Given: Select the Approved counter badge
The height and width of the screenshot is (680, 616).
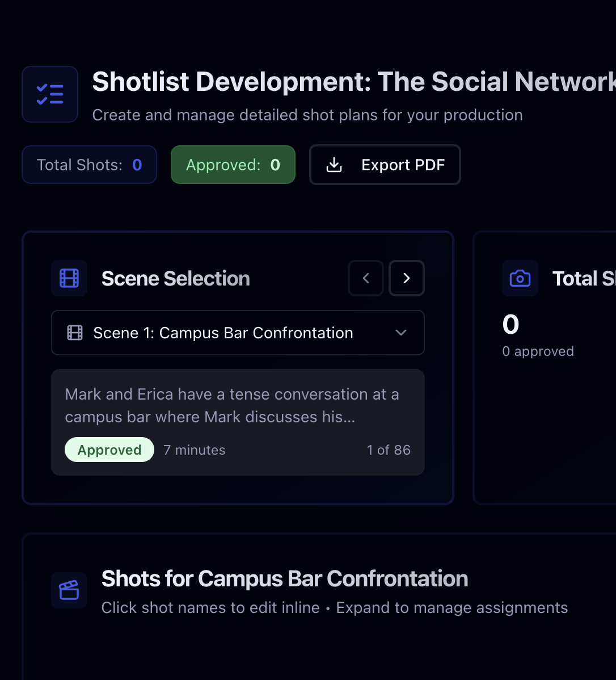Looking at the screenshot, I should click(x=233, y=165).
